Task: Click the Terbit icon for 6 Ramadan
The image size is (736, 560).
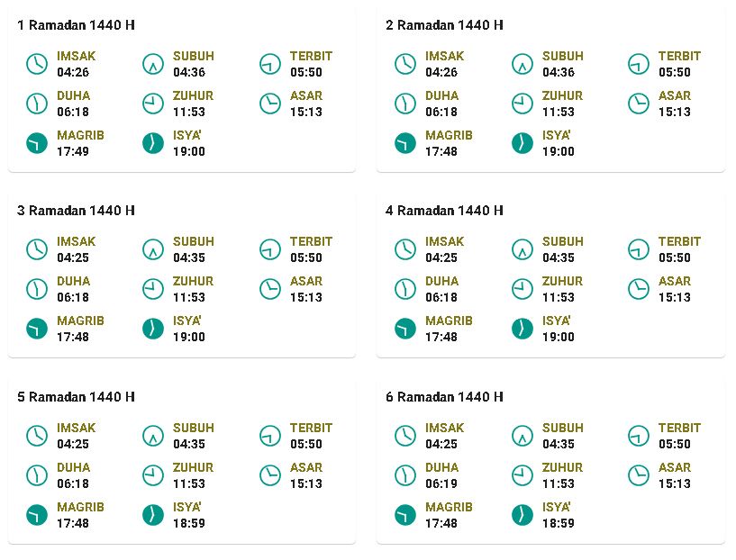Action: pyautogui.click(x=639, y=436)
